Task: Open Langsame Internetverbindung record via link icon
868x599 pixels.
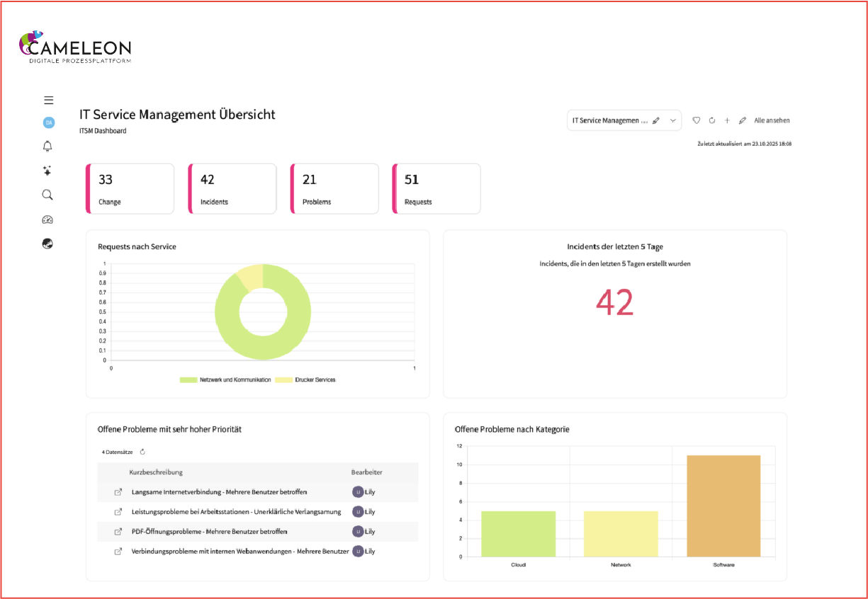Action: [x=118, y=492]
